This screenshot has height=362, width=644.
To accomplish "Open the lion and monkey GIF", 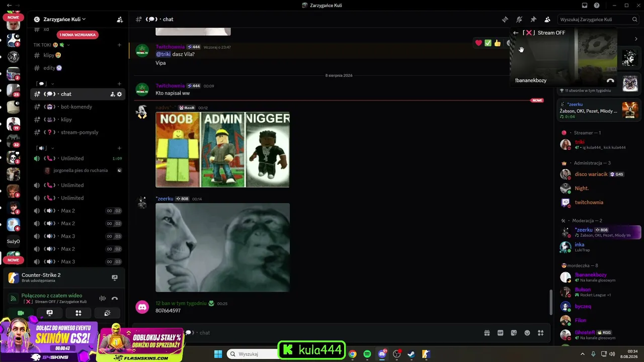I will click(x=222, y=247).
